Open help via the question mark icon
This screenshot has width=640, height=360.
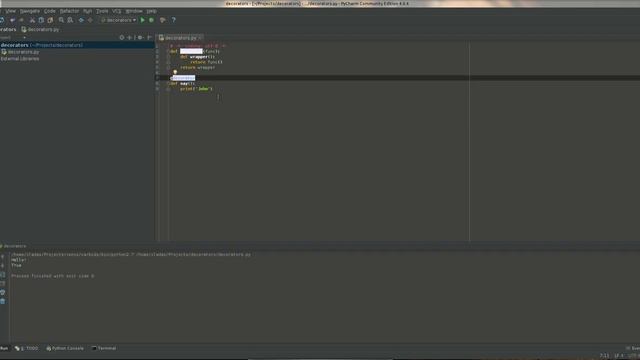[173, 20]
